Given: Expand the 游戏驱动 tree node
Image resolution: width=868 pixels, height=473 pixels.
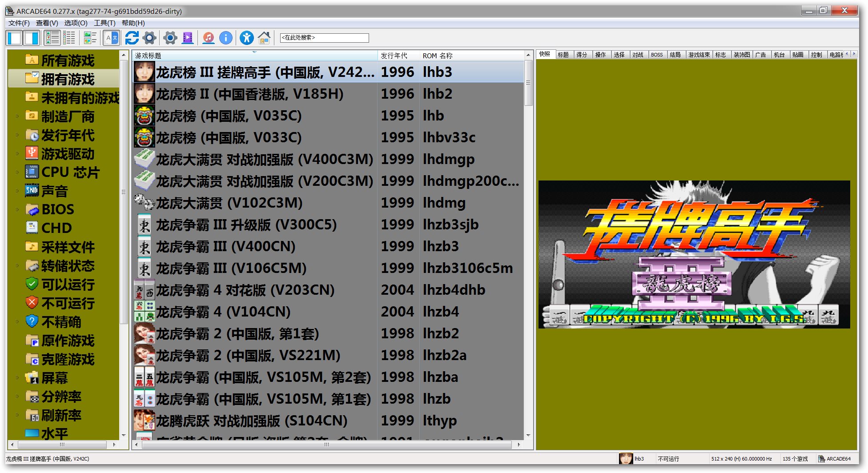Looking at the screenshot, I should point(17,154).
